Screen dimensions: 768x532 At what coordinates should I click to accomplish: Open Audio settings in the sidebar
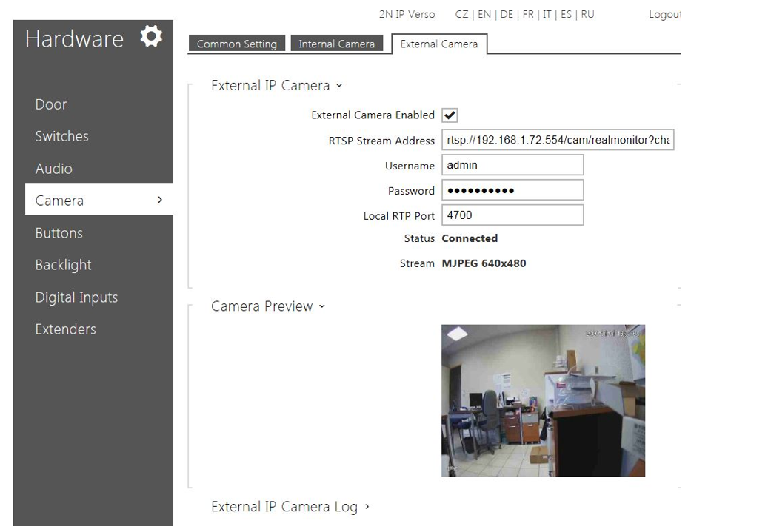coord(53,169)
